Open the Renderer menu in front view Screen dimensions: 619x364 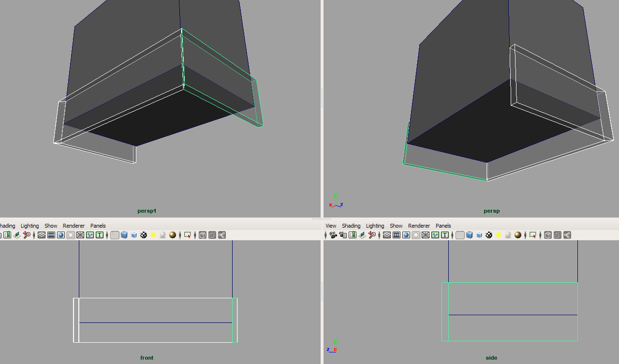74,226
